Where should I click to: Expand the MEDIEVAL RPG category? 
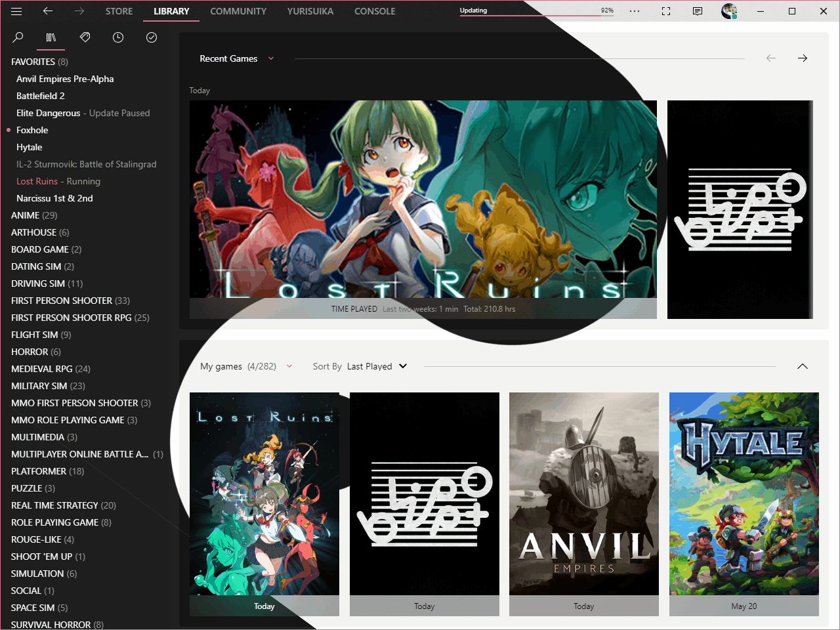(51, 369)
